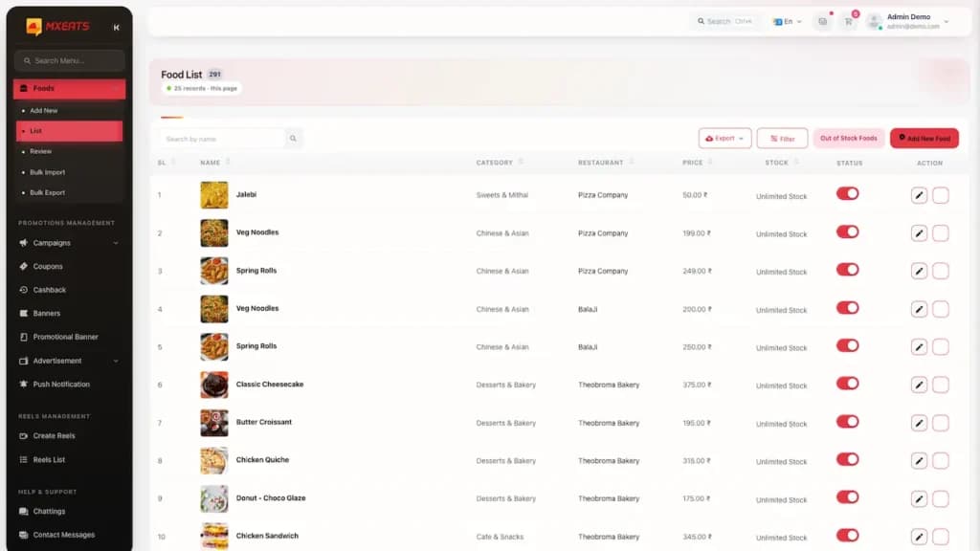Click the top bar Search box
The image size is (980, 551).
pos(727,21)
